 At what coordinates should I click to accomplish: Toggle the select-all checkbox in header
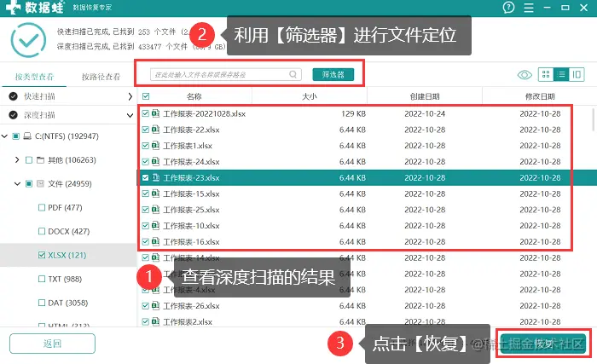click(146, 96)
